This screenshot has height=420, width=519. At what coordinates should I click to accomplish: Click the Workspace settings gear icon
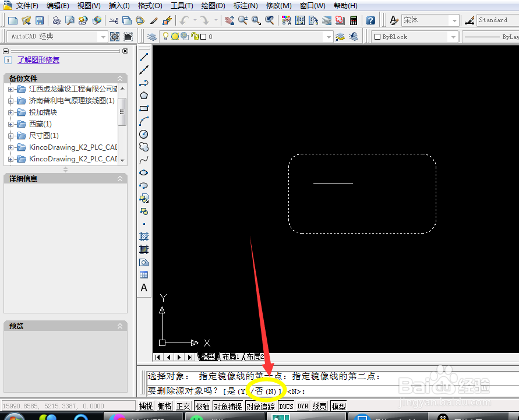(x=115, y=37)
